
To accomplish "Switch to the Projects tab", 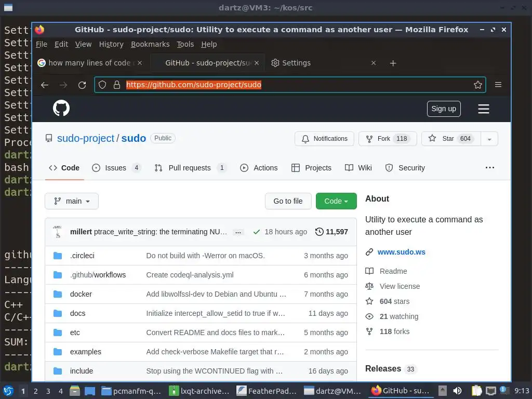I will [311, 168].
